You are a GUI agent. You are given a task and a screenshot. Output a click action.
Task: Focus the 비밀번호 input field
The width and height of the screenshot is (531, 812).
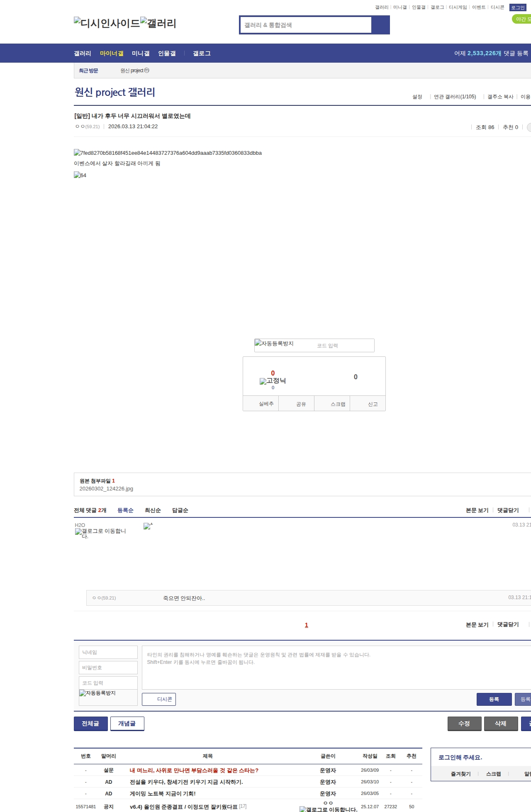(108, 668)
